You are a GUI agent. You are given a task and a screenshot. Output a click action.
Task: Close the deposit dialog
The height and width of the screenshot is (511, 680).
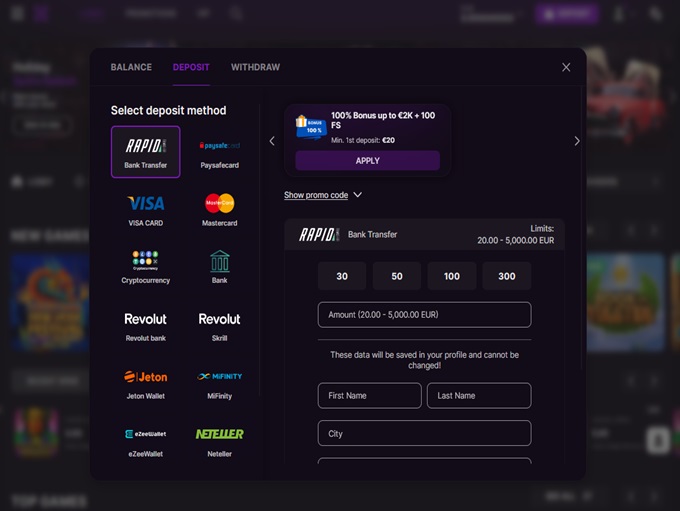pyautogui.click(x=566, y=67)
